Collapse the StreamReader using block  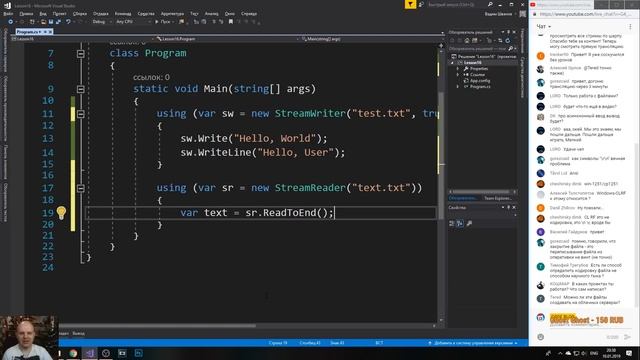coord(81,188)
